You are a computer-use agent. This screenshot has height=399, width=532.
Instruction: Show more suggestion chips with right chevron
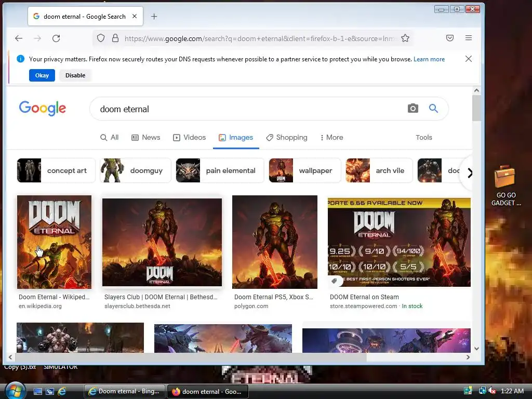470,173
